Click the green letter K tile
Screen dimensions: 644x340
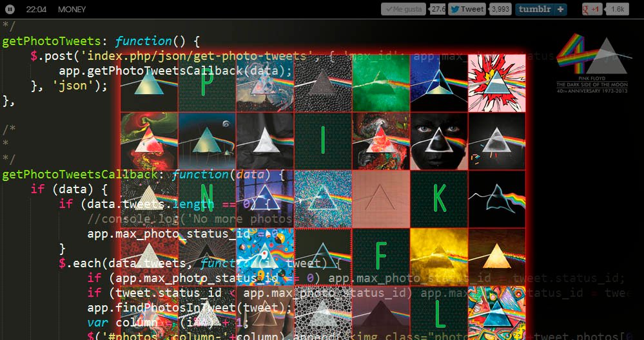[x=439, y=199]
